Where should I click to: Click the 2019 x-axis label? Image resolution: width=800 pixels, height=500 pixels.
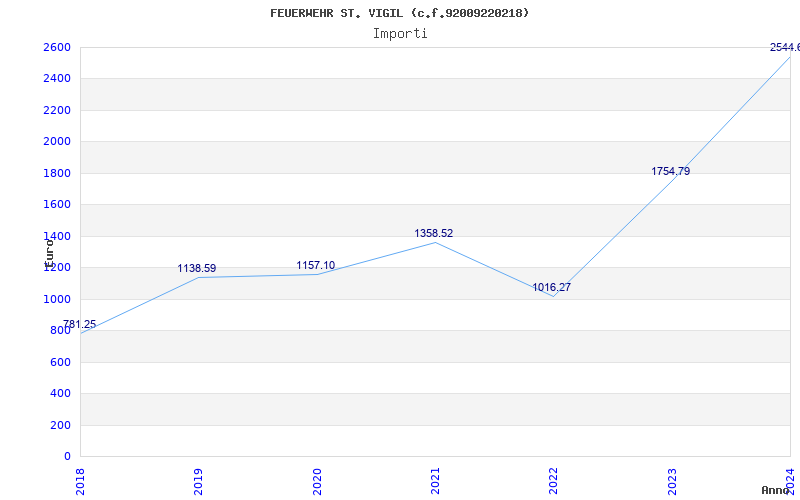(x=198, y=482)
